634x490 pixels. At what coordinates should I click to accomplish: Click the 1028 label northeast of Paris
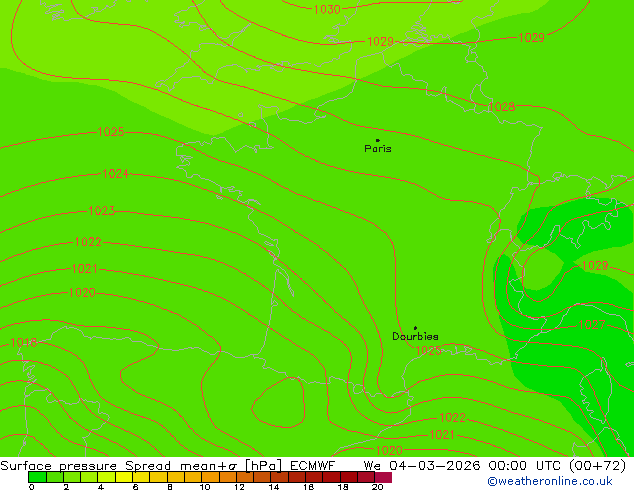[x=502, y=107]
